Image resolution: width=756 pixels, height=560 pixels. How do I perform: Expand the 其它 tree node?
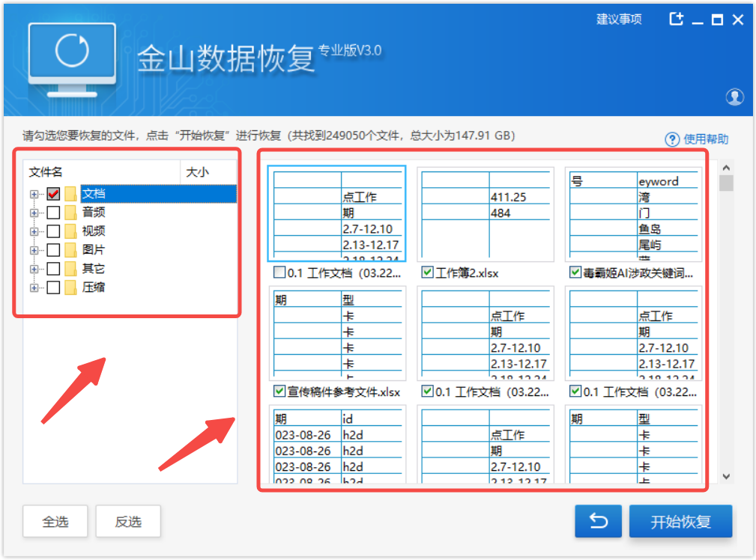34,269
